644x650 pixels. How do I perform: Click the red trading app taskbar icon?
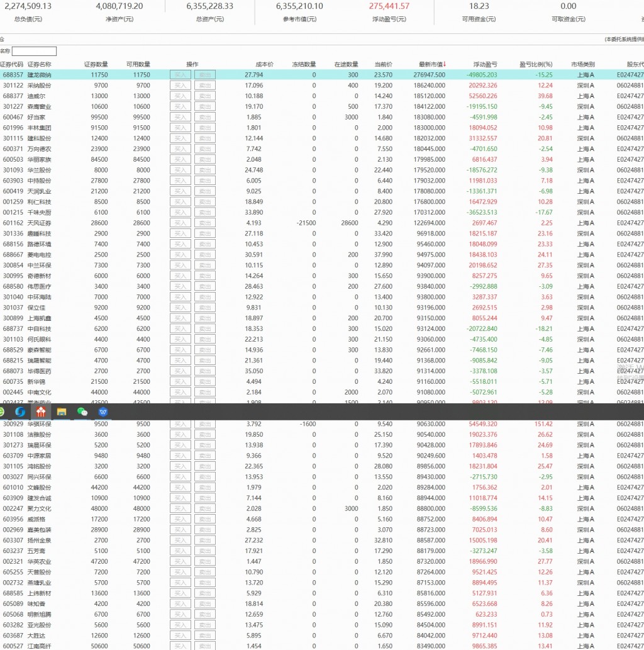[x=41, y=412]
